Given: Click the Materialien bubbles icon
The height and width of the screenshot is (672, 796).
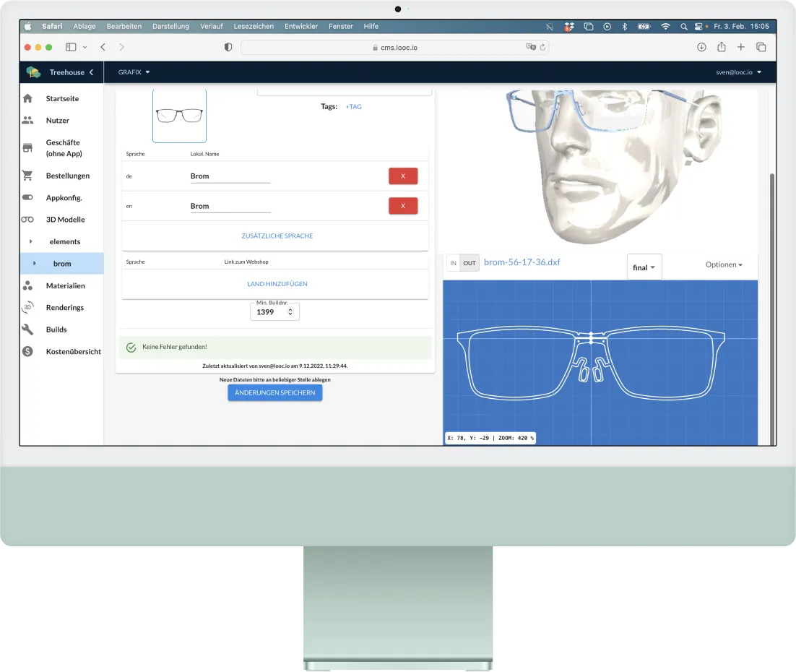Looking at the screenshot, I should coord(27,285).
